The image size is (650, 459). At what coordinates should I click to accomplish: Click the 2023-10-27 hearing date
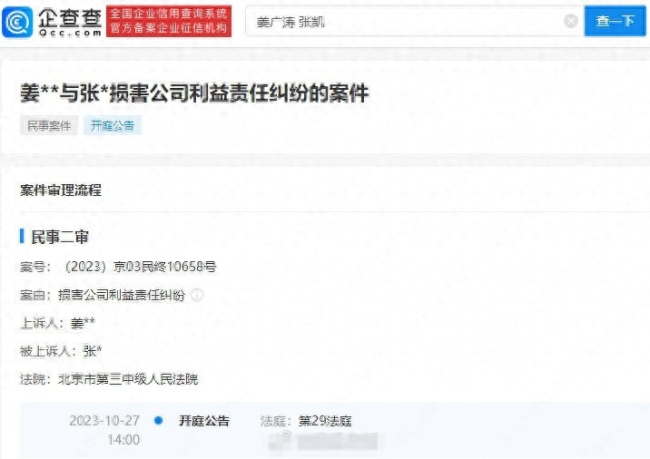click(x=104, y=420)
